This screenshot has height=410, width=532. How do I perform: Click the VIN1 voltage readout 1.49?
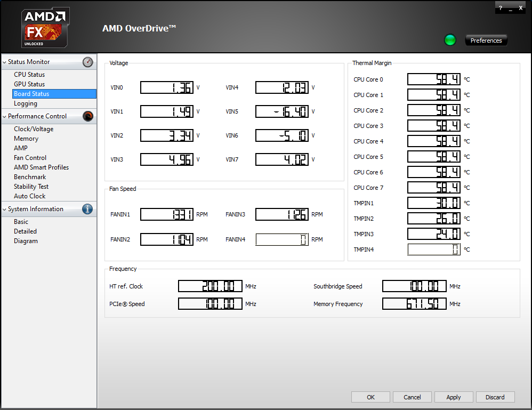167,111
